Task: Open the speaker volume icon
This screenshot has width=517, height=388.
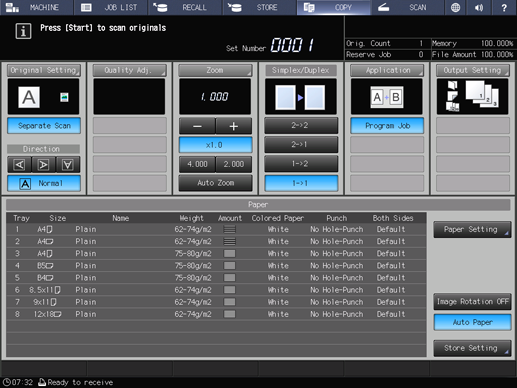Action: pos(479,7)
